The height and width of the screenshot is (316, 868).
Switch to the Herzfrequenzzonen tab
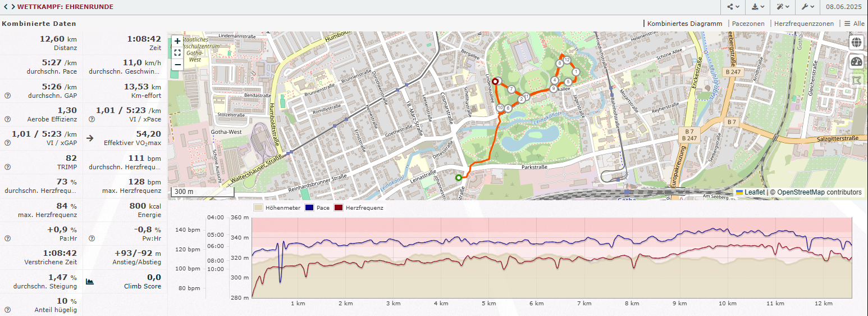(803, 24)
